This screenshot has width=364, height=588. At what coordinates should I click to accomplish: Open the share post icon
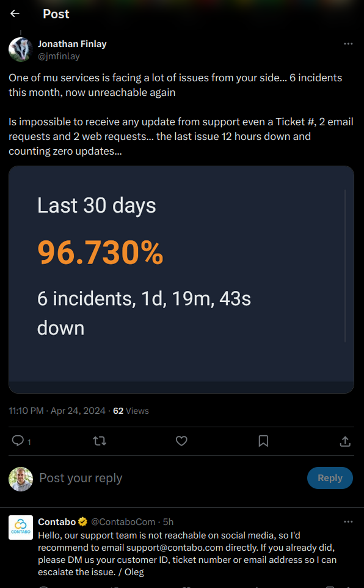[x=345, y=441]
